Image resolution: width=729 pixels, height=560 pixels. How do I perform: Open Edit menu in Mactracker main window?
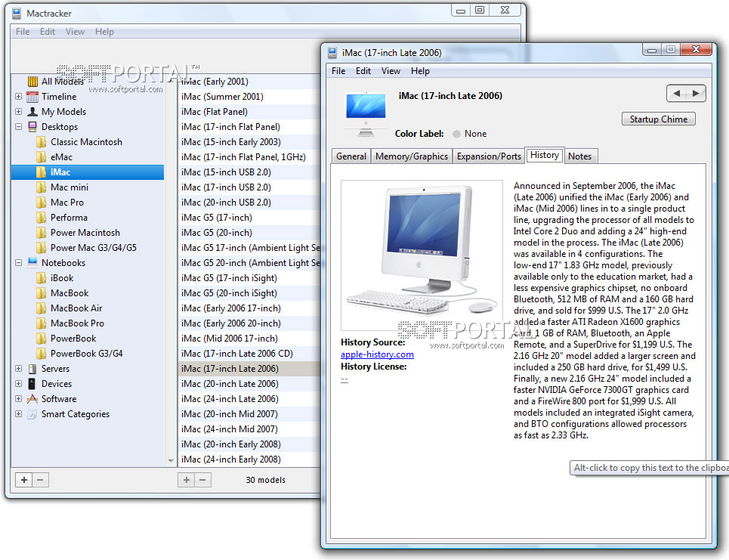pyautogui.click(x=47, y=32)
